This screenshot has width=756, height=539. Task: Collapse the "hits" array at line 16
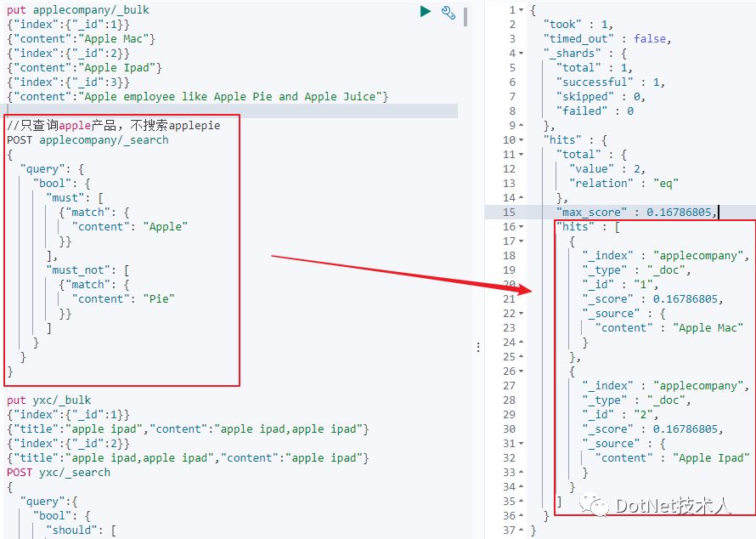(522, 227)
